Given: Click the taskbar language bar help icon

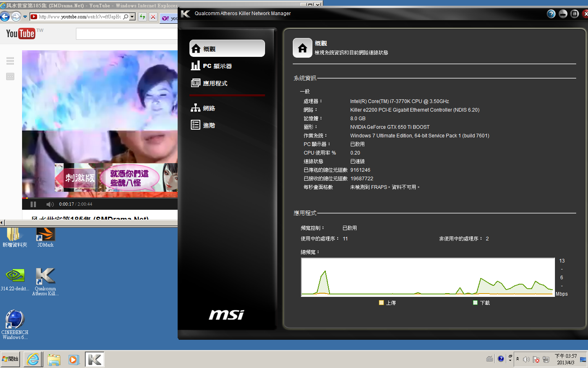Looking at the screenshot, I should (x=501, y=359).
